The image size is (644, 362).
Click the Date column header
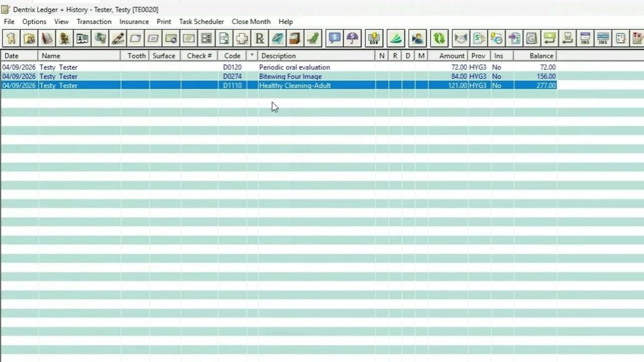(19, 56)
